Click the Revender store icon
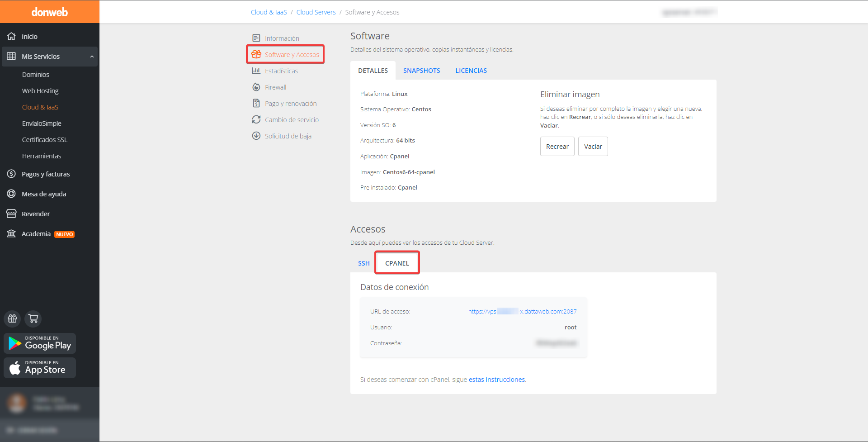Viewport: 868px width, 442px height. (11, 214)
